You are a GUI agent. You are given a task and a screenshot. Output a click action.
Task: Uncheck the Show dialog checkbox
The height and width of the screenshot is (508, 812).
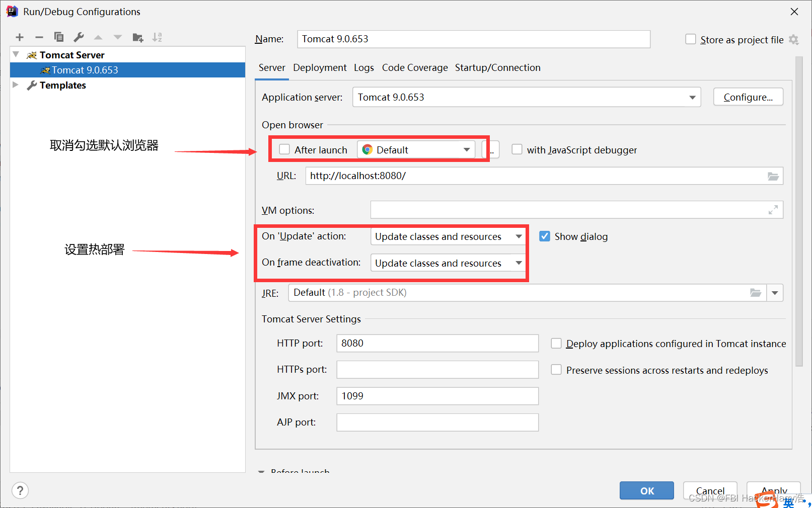coord(545,236)
